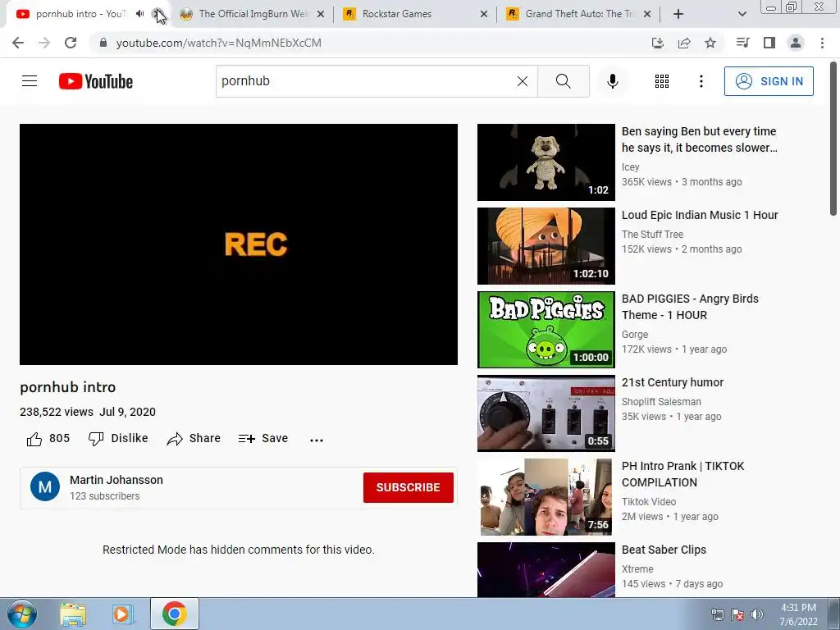Open 'PH Intro Prank | TIKTOK COMPILATION' title

point(682,474)
